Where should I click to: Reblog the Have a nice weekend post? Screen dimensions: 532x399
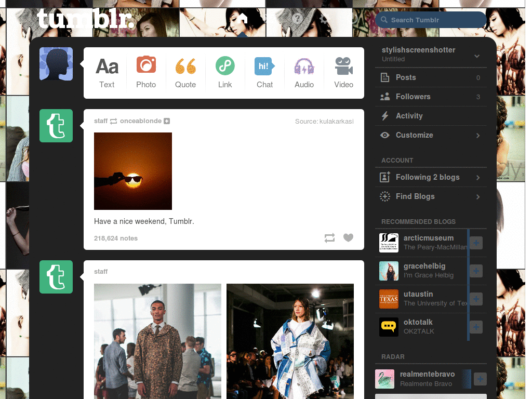[x=329, y=238]
